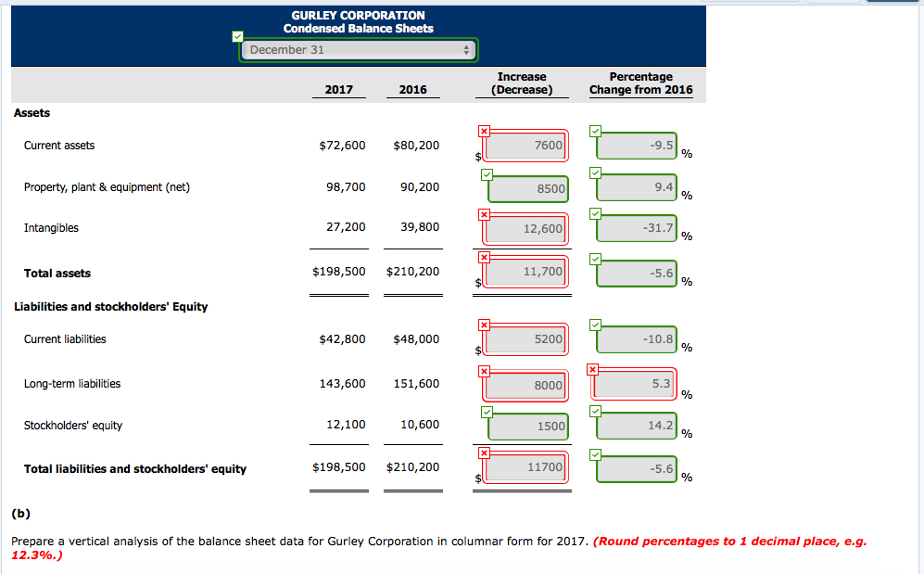The image size is (924, 574).
Task: Click the red X above the Intangibles 12,600 field
Action: click(484, 214)
